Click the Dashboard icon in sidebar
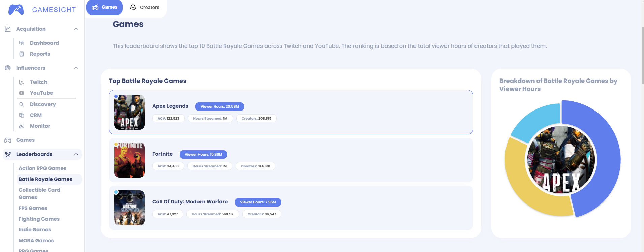 point(22,43)
